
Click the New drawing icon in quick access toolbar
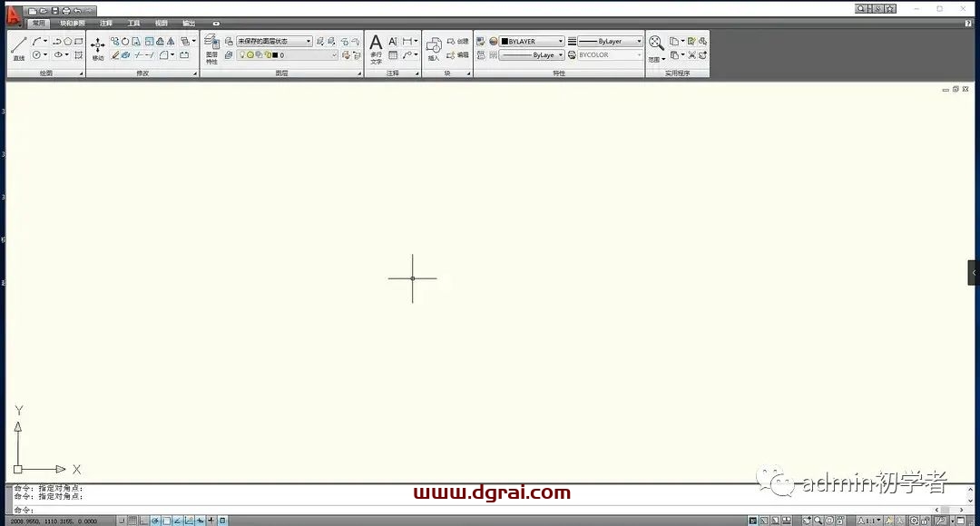point(33,11)
